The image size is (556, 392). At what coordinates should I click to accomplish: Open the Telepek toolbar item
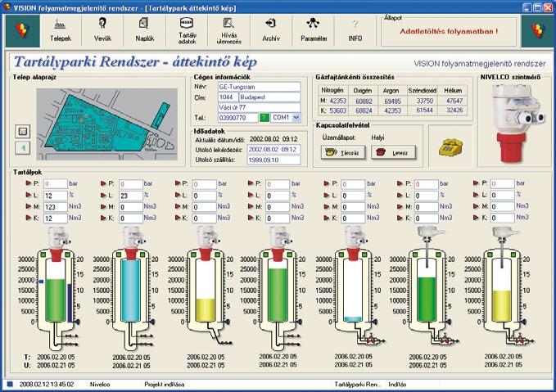61,31
